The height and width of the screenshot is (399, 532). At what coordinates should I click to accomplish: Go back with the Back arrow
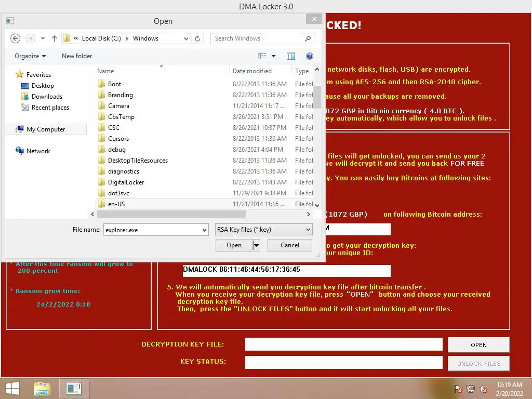click(x=15, y=38)
